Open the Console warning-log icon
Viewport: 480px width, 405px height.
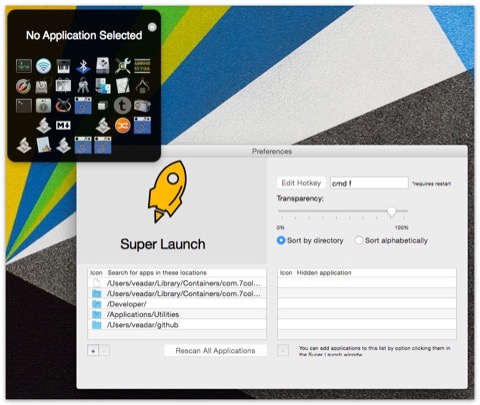(142, 66)
